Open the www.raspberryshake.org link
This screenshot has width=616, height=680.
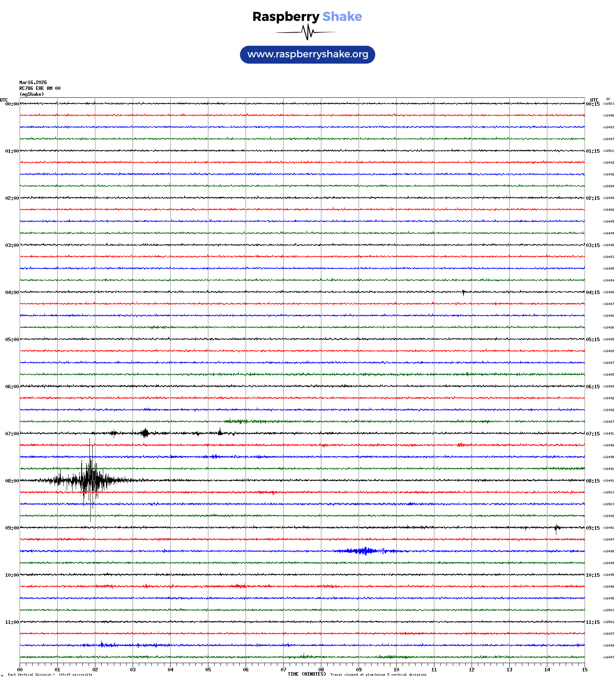tap(307, 55)
